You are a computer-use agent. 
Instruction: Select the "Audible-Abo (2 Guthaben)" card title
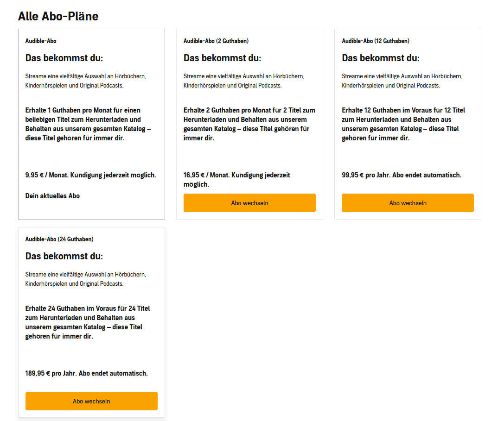(216, 41)
